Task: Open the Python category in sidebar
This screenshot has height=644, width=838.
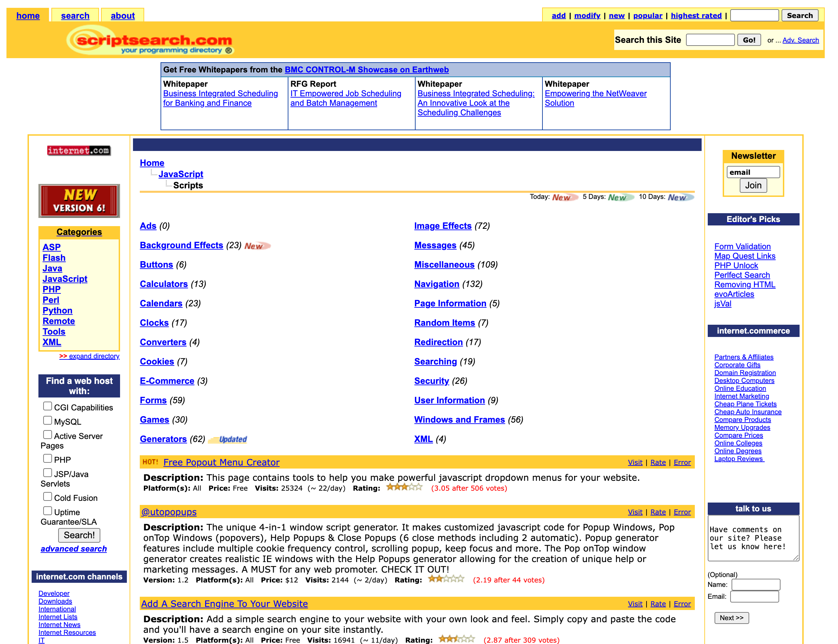Action: [57, 310]
